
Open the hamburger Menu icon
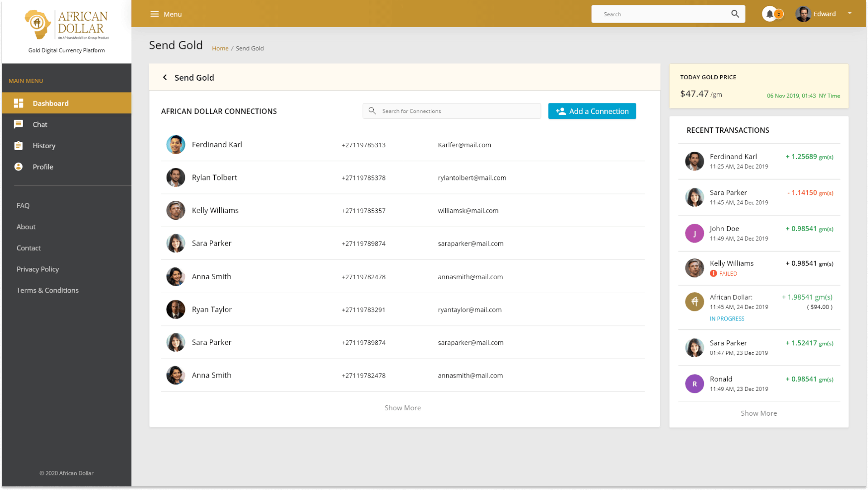click(x=154, y=14)
